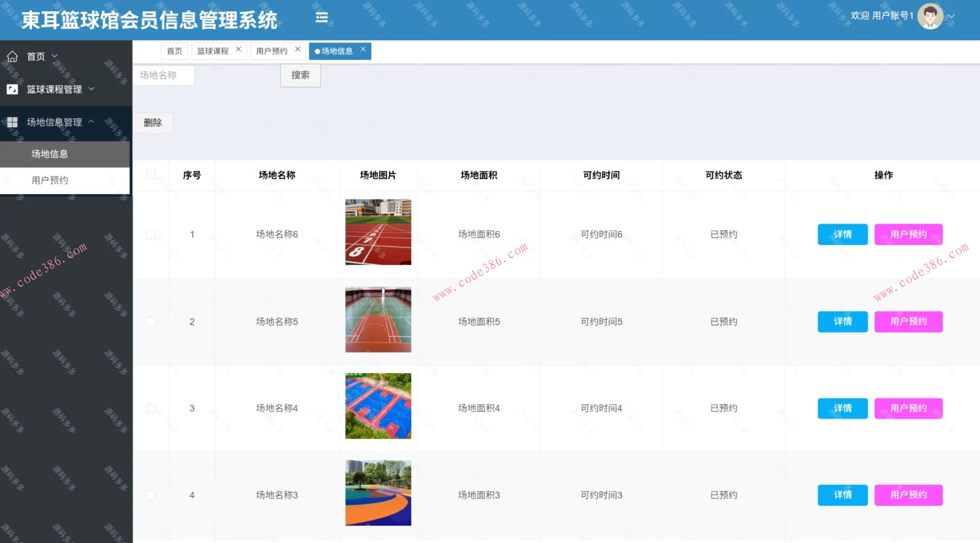Click the sidebar collapse icon in header

[x=322, y=17]
